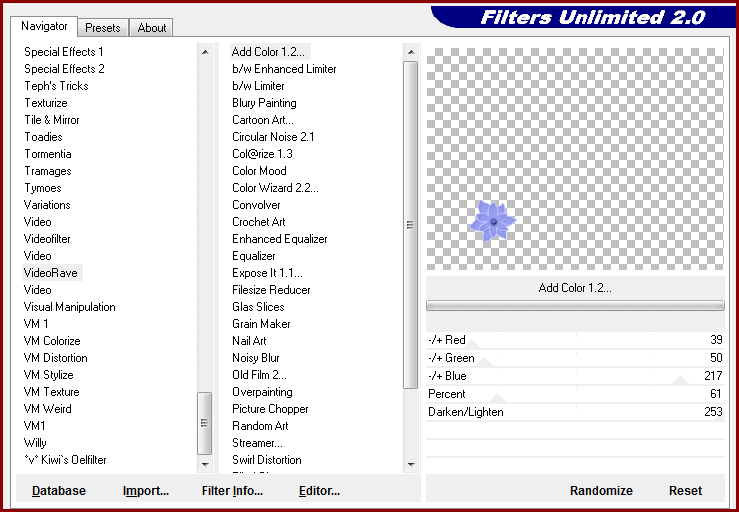Viewport: 739px width, 512px height.
Task: Select Add Color 1.2... in filter list
Action: 268,52
